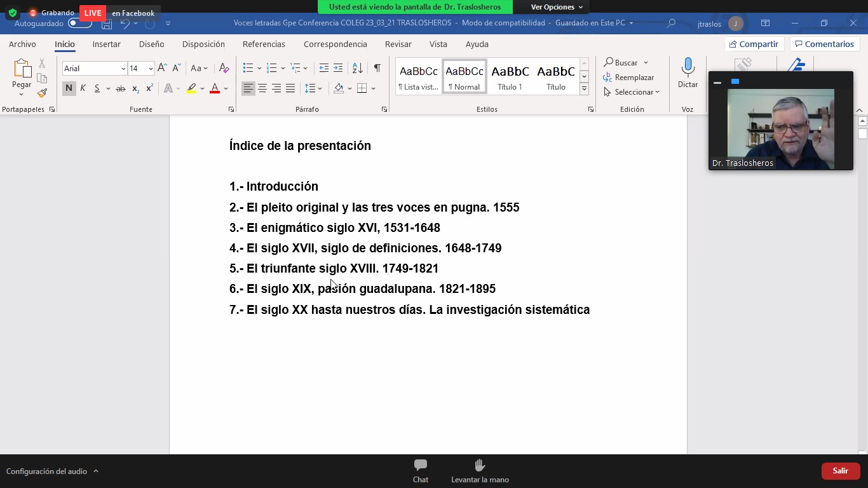Click the multilevel list icon
This screenshot has height=488, width=868.
pos(295,68)
